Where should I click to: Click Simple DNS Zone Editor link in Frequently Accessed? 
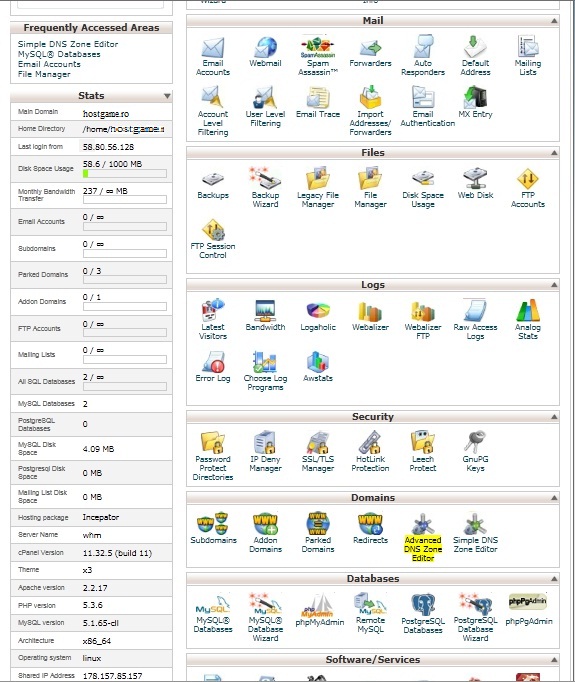(68, 44)
